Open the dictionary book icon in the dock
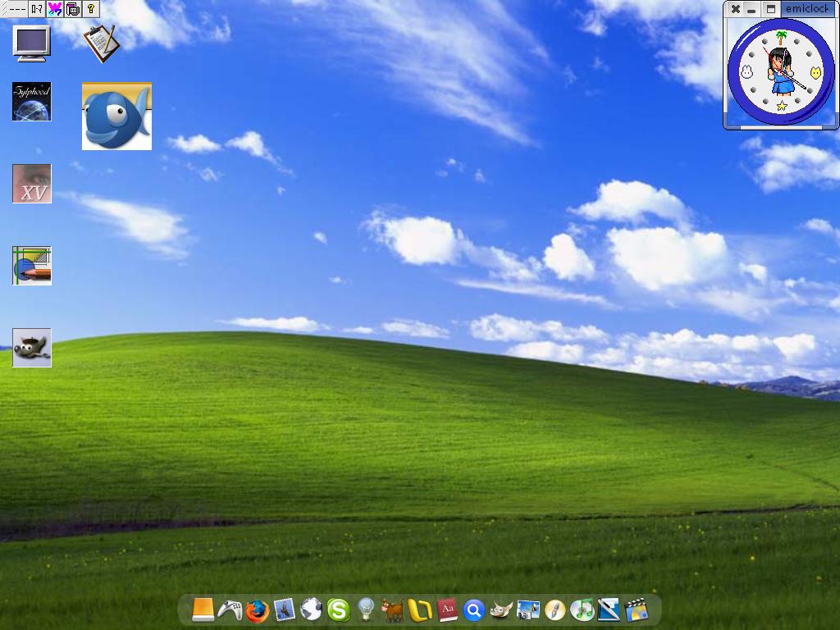Screen dimensions: 840x630 click(447, 610)
